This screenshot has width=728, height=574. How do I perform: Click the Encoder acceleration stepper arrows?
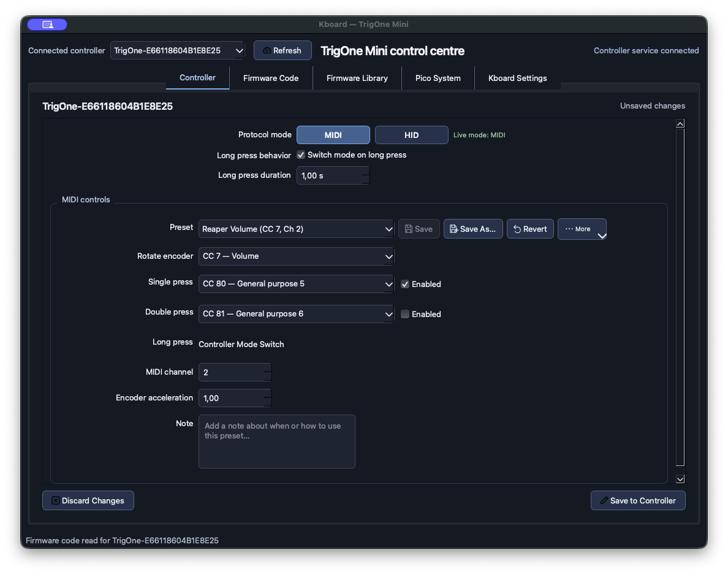(267, 398)
